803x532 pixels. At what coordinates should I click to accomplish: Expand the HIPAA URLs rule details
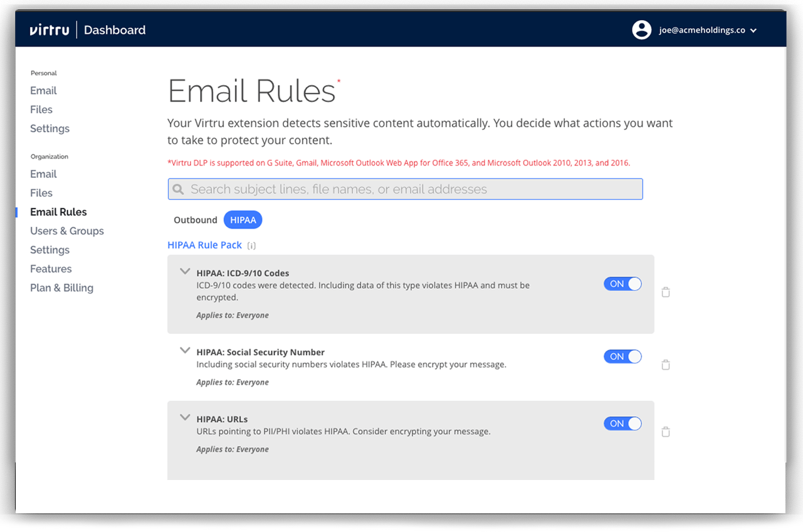click(x=185, y=417)
